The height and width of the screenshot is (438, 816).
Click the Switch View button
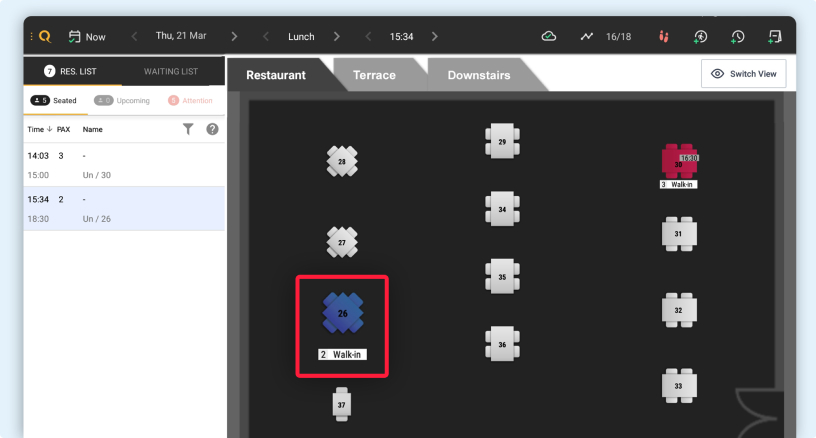pyautogui.click(x=743, y=74)
